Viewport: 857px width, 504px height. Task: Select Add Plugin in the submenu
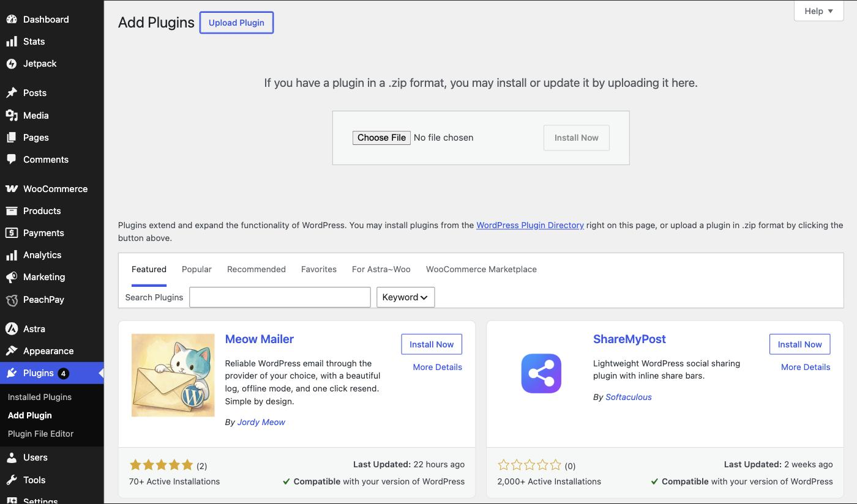coord(30,415)
